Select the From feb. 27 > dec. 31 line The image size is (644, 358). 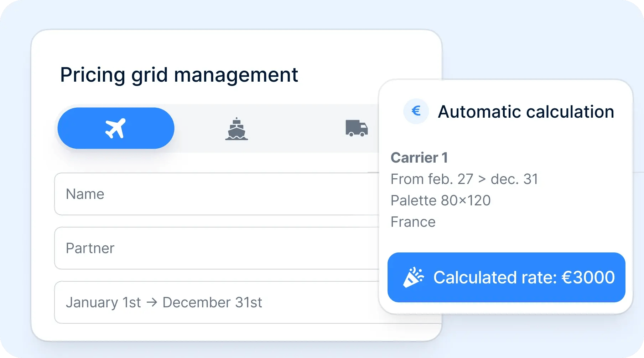pos(464,179)
